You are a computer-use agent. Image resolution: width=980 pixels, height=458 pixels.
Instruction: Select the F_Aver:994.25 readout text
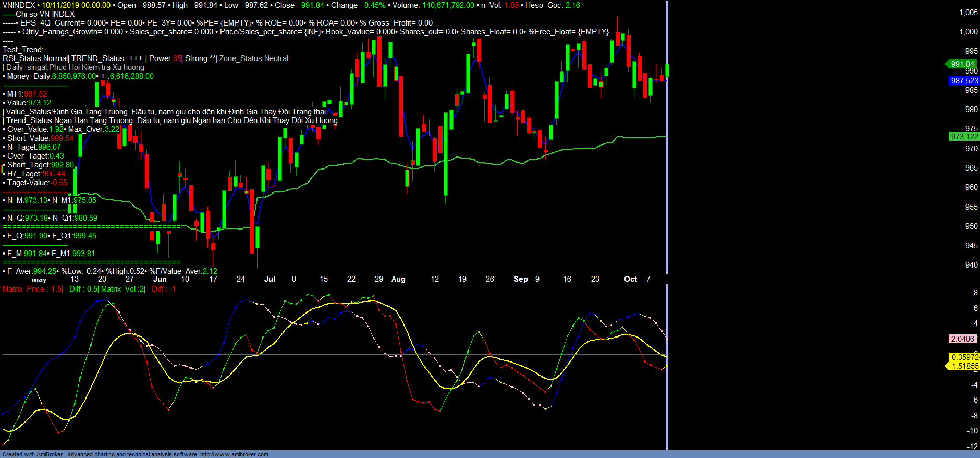(x=31, y=271)
